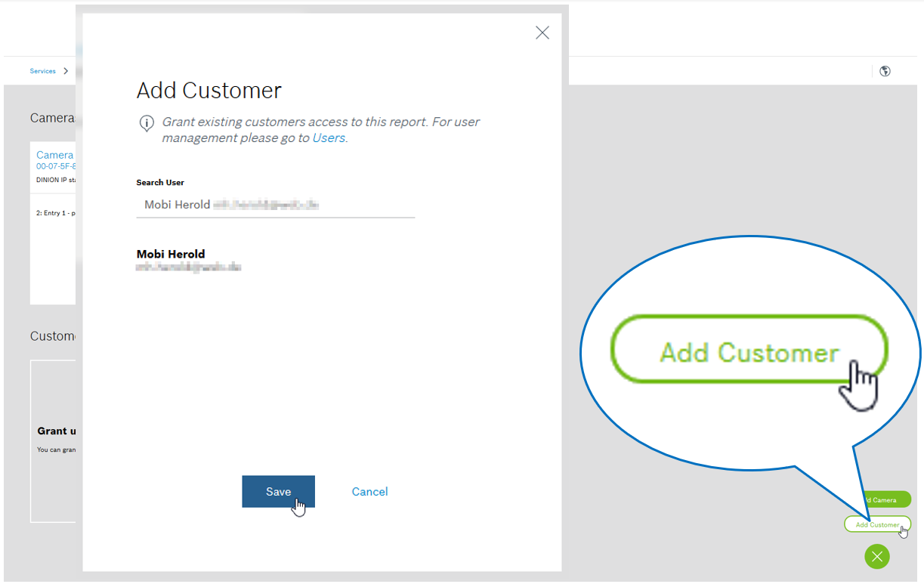Go to Services breadcrumb
The height and width of the screenshot is (584, 924).
point(42,71)
